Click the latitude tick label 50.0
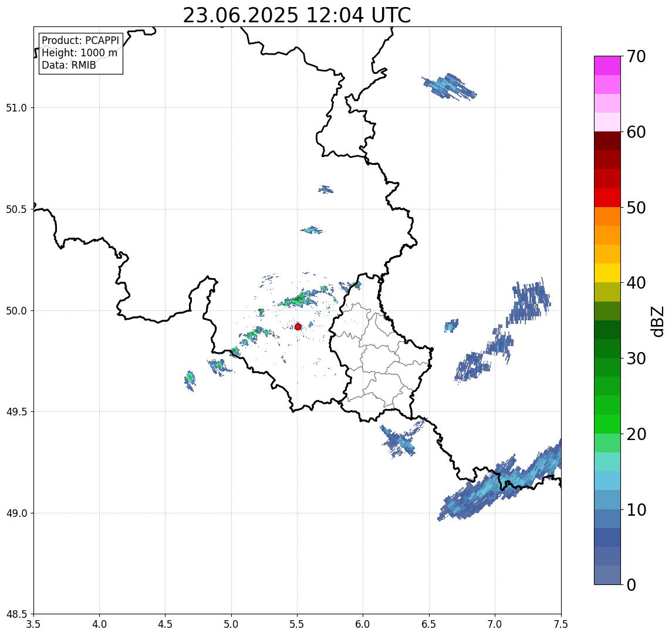Viewport: 672px width, 636px height. coord(16,311)
